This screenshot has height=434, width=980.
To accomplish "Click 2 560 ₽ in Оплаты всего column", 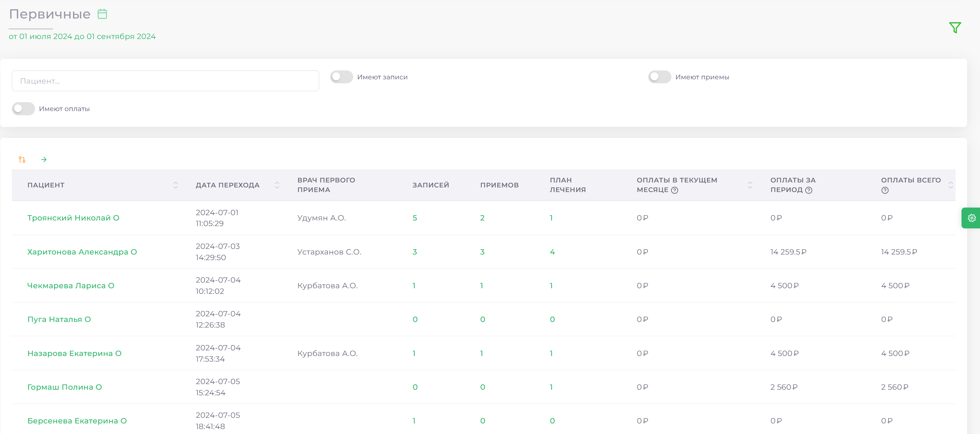I will (894, 387).
